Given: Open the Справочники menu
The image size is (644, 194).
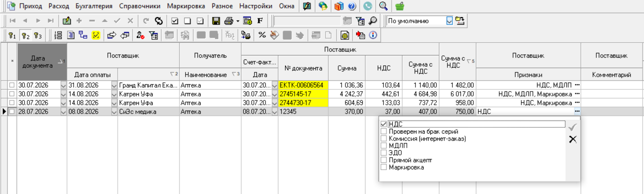Looking at the screenshot, I should click(x=140, y=6).
